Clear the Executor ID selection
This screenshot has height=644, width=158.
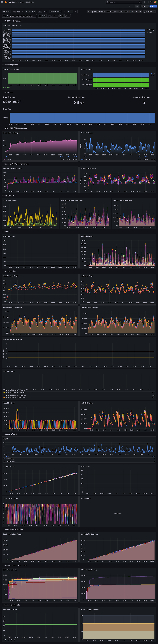pos(55,16)
